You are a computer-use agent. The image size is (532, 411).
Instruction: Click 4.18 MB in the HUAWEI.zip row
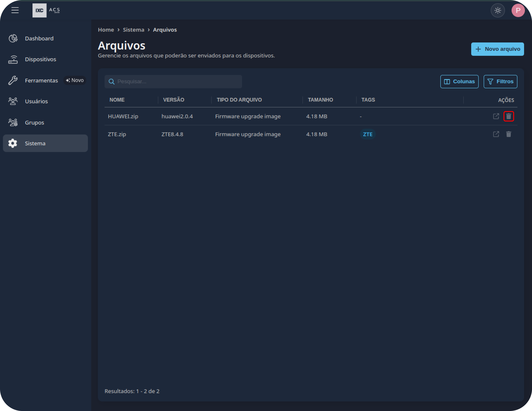click(x=317, y=116)
